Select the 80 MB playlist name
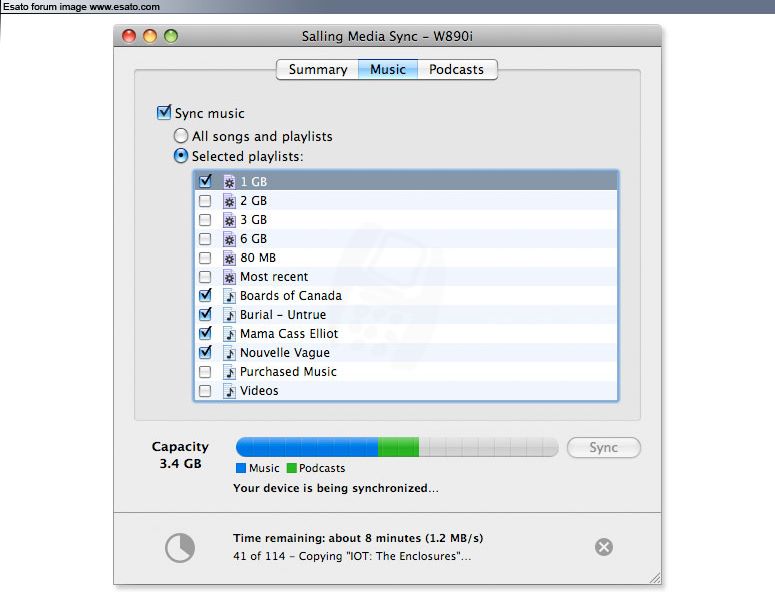The width and height of the screenshot is (775, 595). (x=258, y=258)
